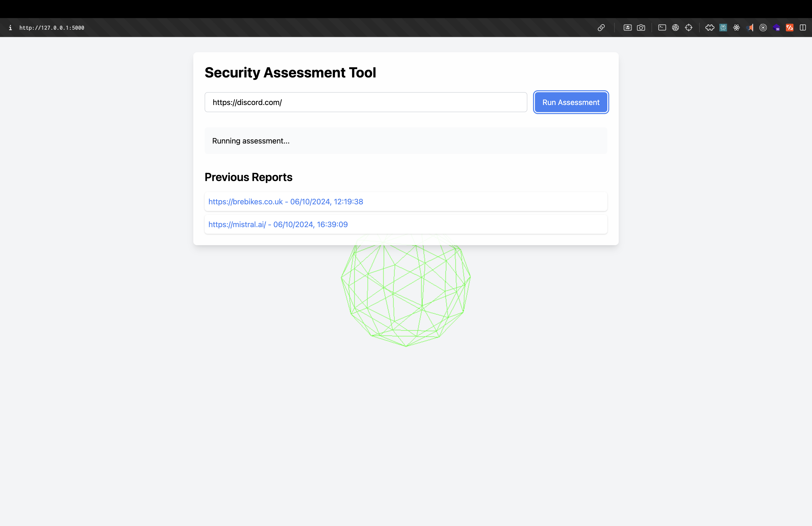The width and height of the screenshot is (812, 526).
Task: Click the orange Postman-style extension icon
Action: [x=789, y=28]
